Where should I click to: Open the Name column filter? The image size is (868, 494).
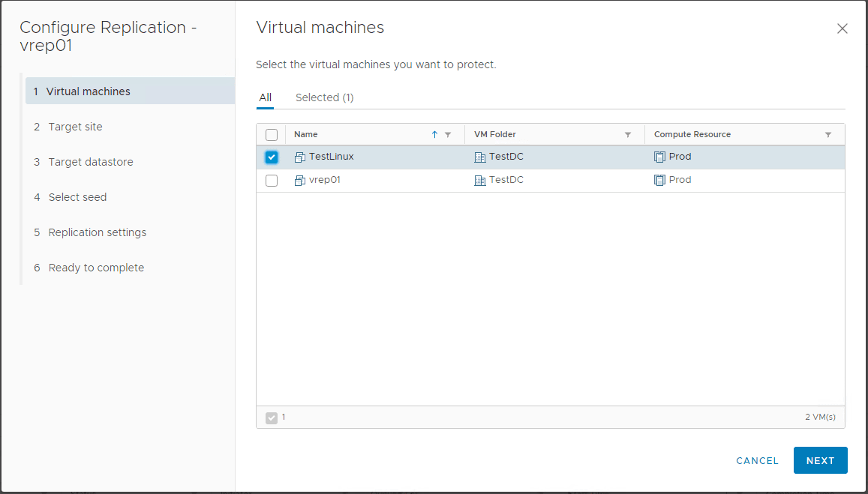448,135
